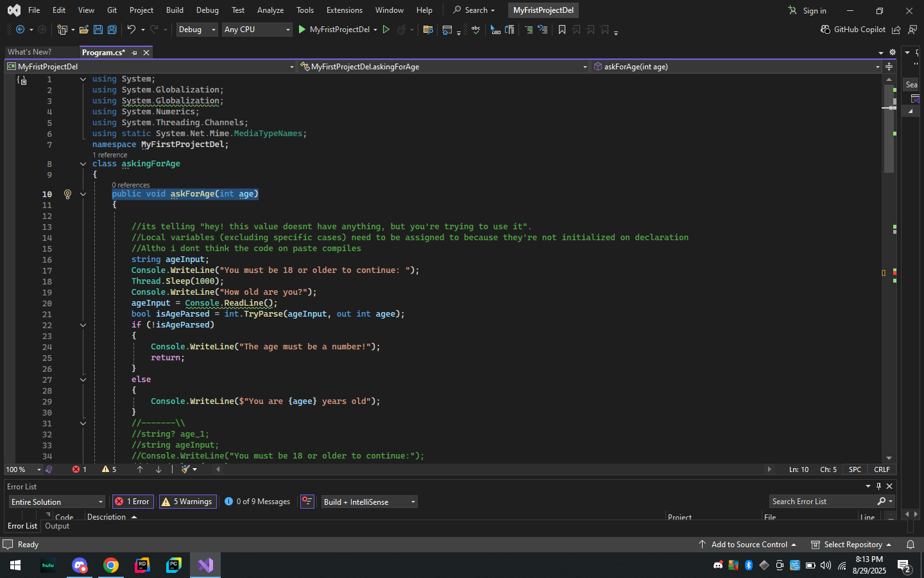
Task: Open notifications bell in status bar
Action: point(910,545)
